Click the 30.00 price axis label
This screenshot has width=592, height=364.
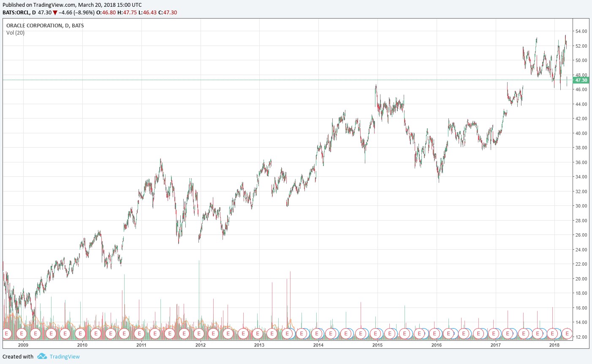point(581,206)
